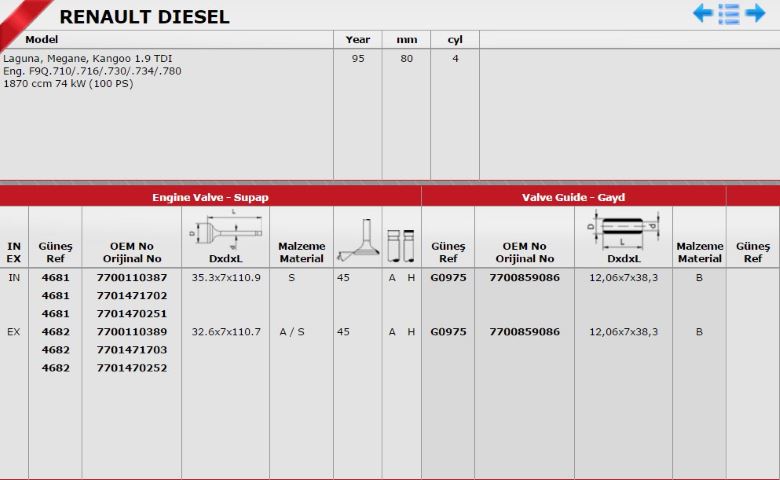Select 4681 beside OEM 7700110387
The image size is (780, 480).
(55, 277)
